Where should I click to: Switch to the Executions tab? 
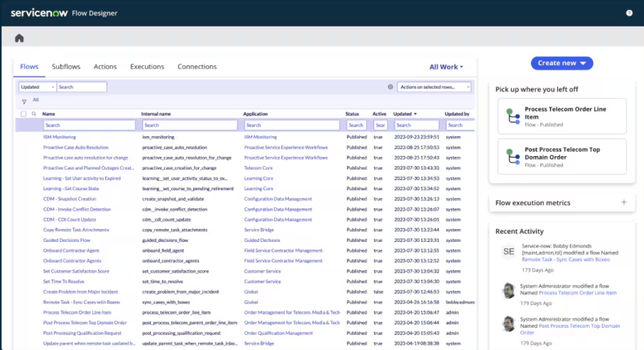tap(147, 67)
